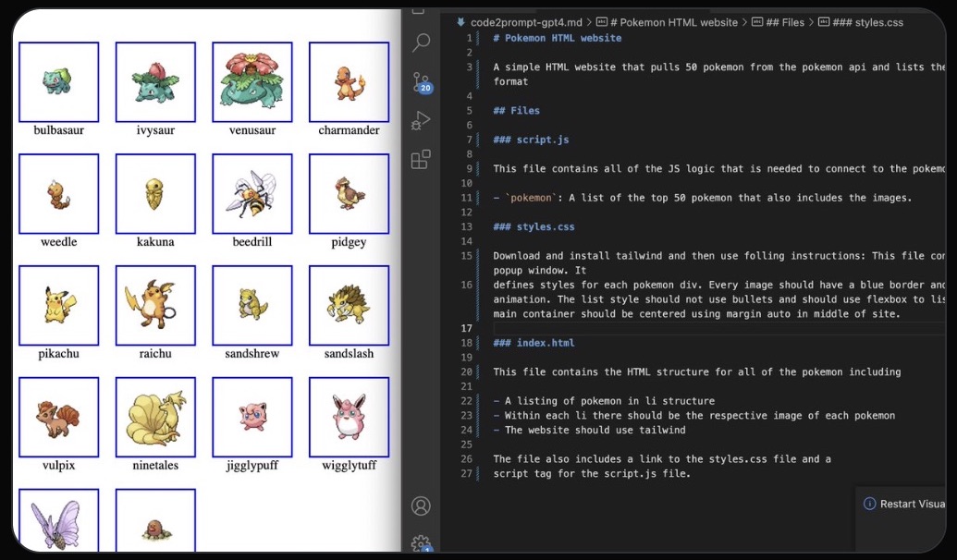Image resolution: width=957 pixels, height=560 pixels.
Task: Click the Restart Visual Studio Code button
Action: click(x=915, y=503)
